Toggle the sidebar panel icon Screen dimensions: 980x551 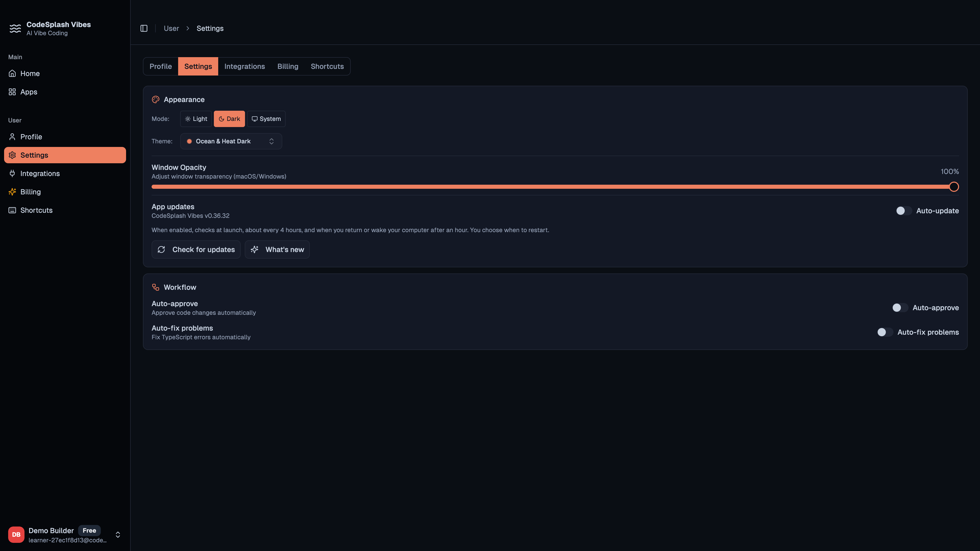(x=144, y=29)
